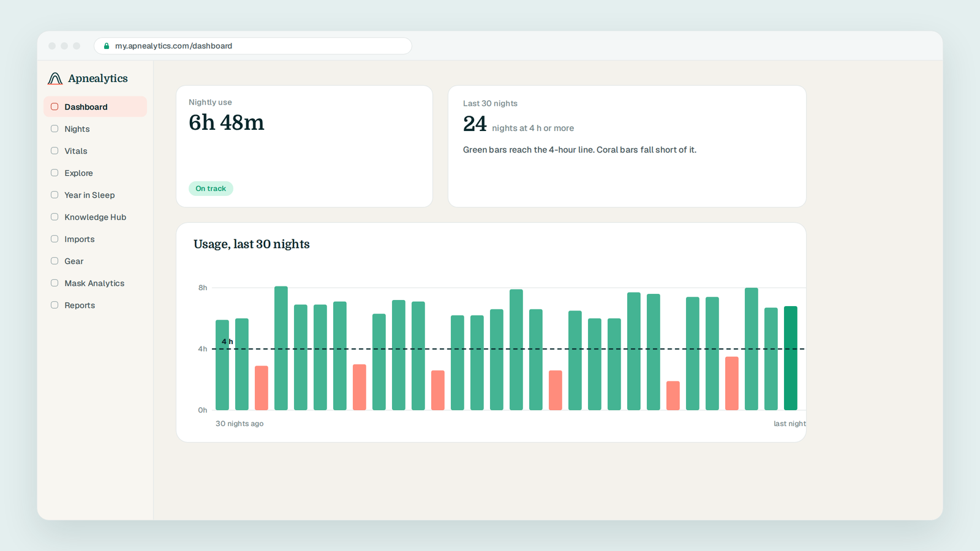Click the Mask Analytics sidebar icon

coord(55,283)
